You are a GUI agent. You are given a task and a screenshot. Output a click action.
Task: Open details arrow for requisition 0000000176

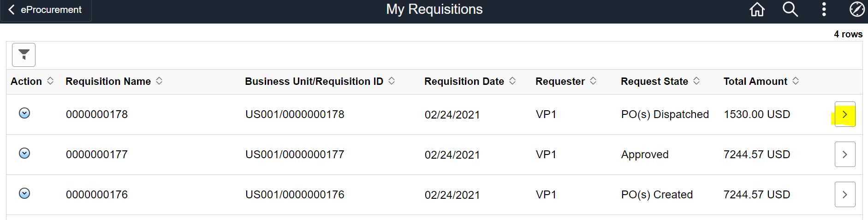pyautogui.click(x=844, y=195)
